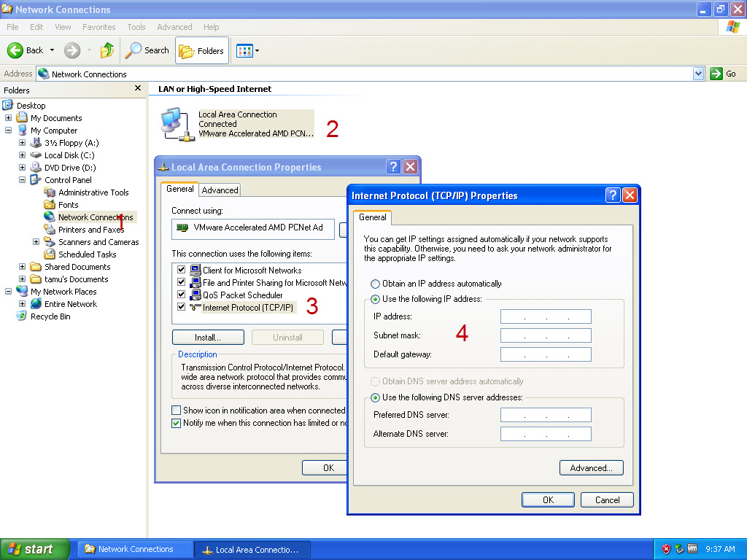This screenshot has height=560, width=747.
Task: Collapse the My Network Places node
Action: point(8,291)
